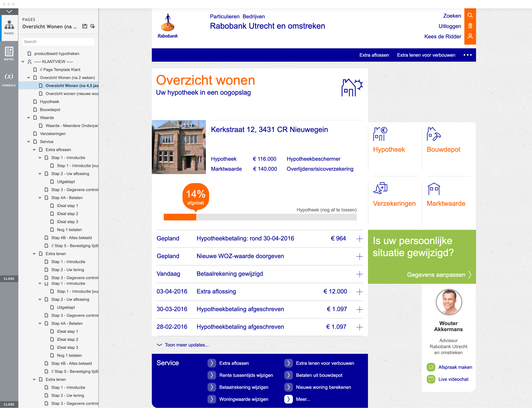Open the Hypotheek page in tree
532x408 pixels.
click(49, 102)
